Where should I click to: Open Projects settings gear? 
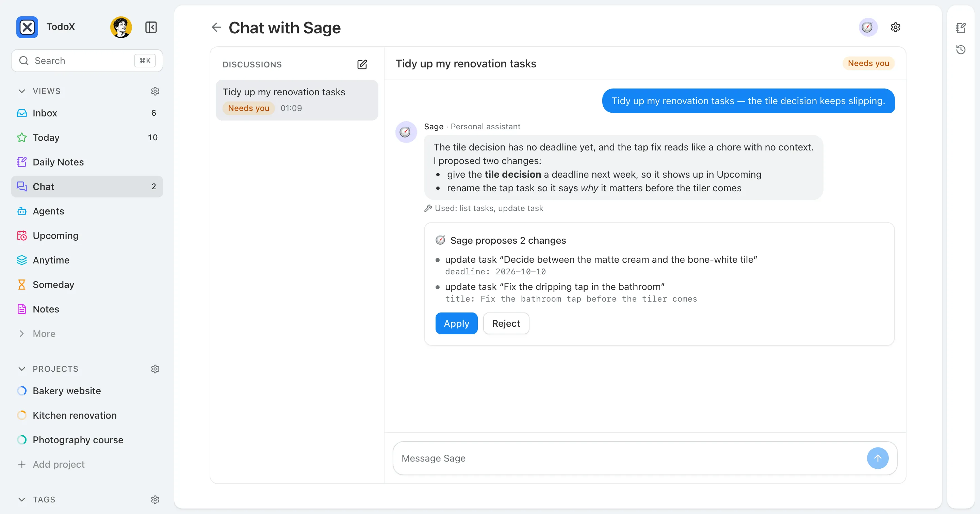pyautogui.click(x=155, y=369)
